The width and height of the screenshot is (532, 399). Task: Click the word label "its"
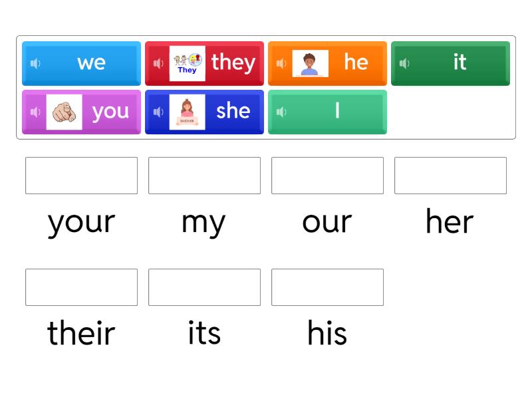(x=204, y=333)
